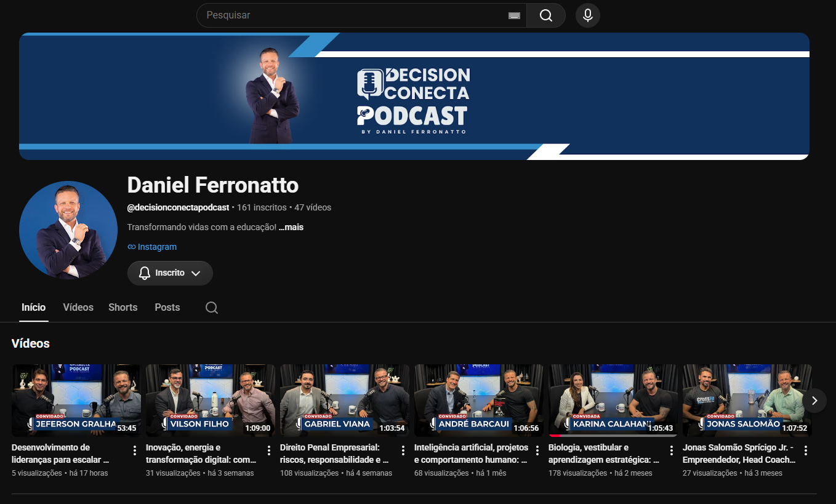Play the Jonas Salomão video thumbnail

[747, 401]
